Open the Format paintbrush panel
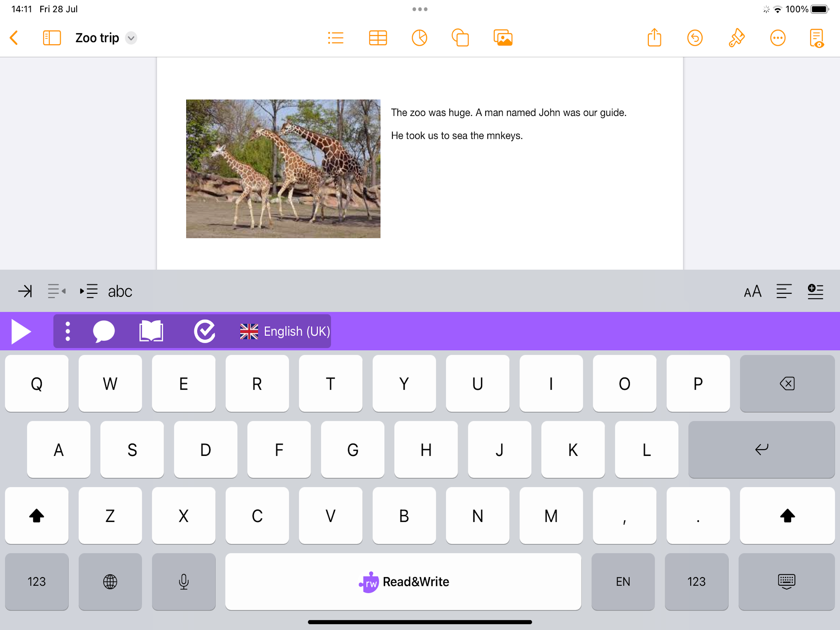This screenshot has width=840, height=630. tap(736, 38)
